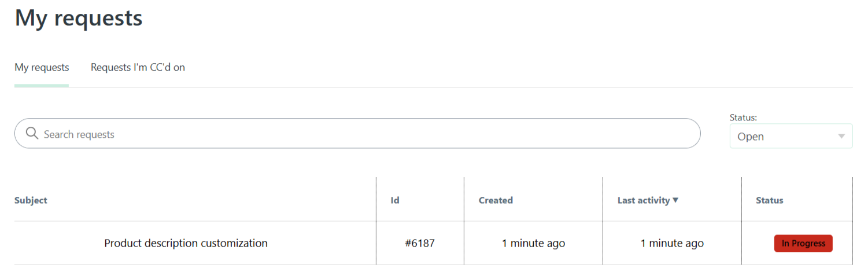
Task: Focus the Search requests field
Action: (x=357, y=134)
